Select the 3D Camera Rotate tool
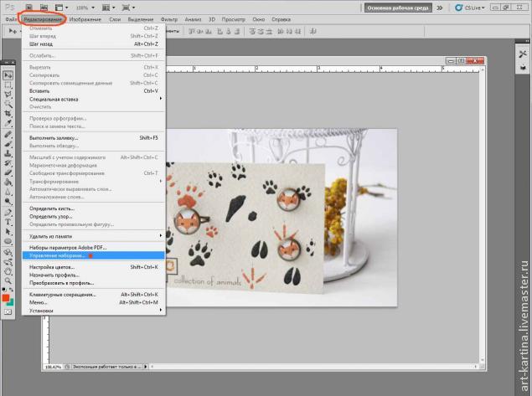This screenshot has height=396, width=532. (8, 262)
